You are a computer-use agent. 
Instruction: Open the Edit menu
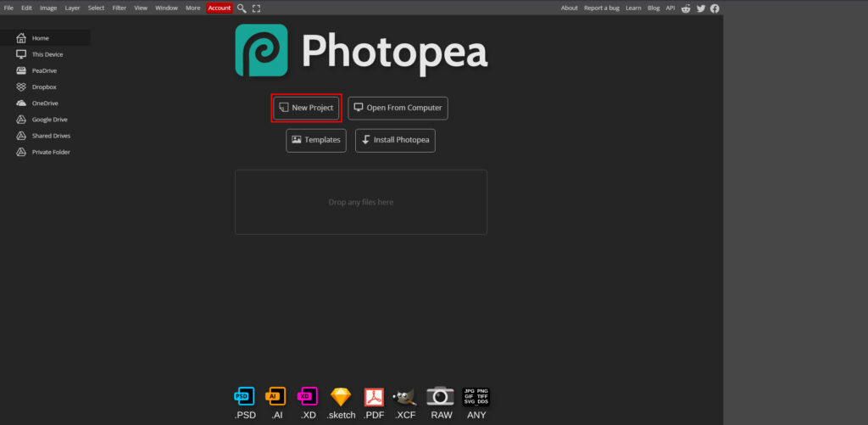[x=26, y=8]
